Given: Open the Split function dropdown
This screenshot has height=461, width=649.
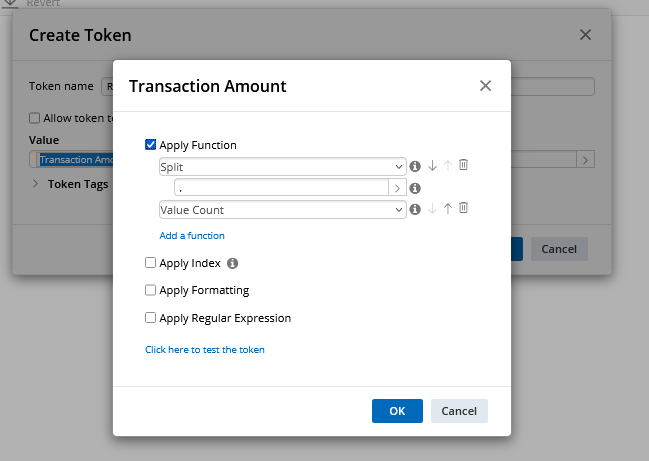Looking at the screenshot, I should click(282, 167).
